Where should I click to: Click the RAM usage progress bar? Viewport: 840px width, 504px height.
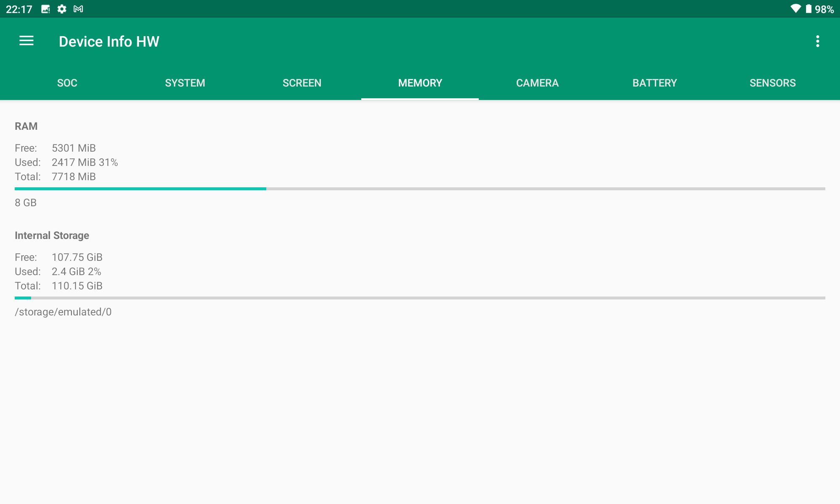coord(420,189)
